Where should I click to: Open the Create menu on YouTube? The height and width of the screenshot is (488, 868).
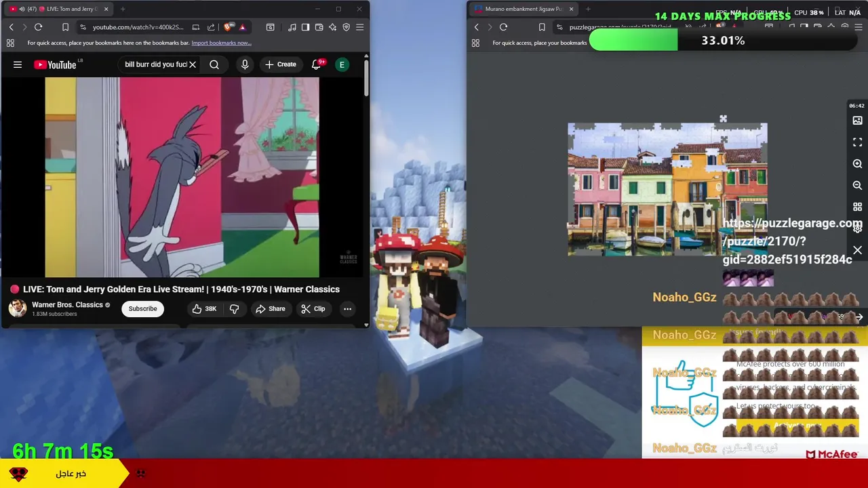[281, 64]
